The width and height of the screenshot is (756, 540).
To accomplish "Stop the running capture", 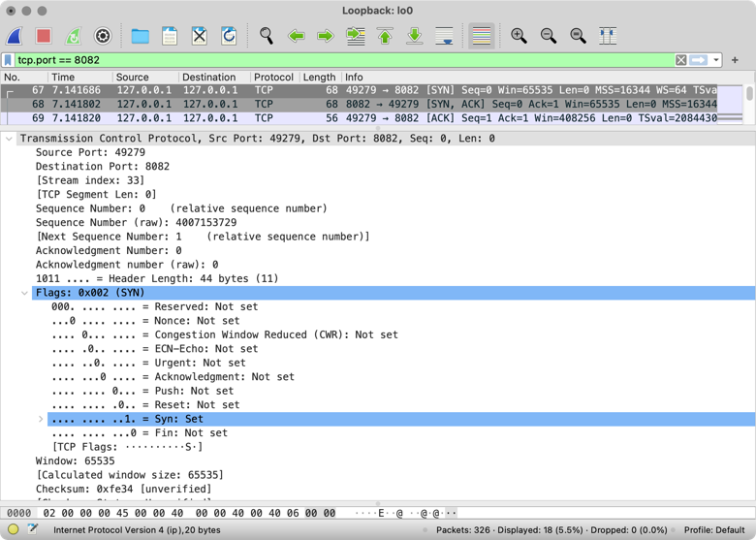I will point(44,36).
